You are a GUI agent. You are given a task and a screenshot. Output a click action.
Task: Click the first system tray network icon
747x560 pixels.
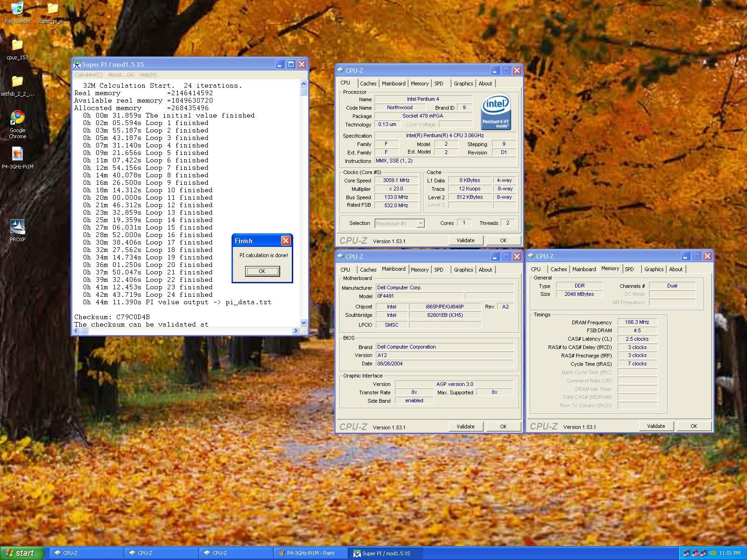[686, 553]
